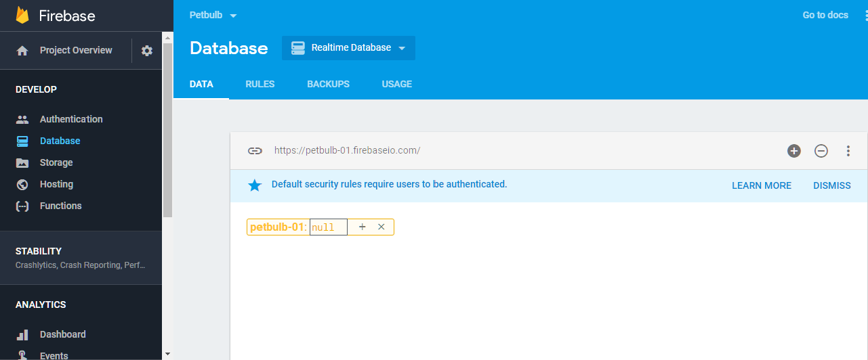The width and height of the screenshot is (868, 360).
Task: Open Storage in sidebar
Action: [56, 163]
